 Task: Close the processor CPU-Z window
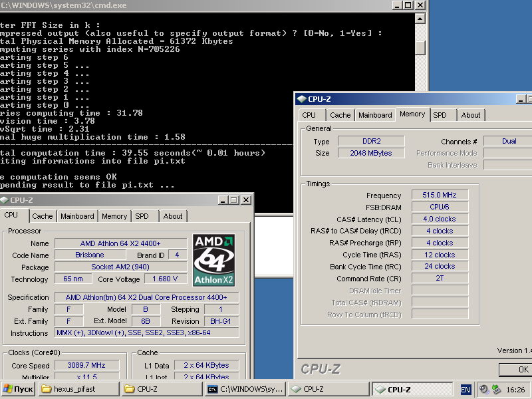pos(245,200)
